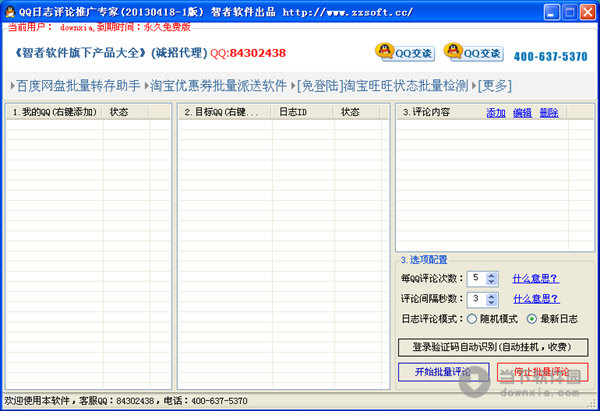Select 随机模式 radio button
Image resolution: width=600 pixels, height=411 pixels.
tap(472, 319)
